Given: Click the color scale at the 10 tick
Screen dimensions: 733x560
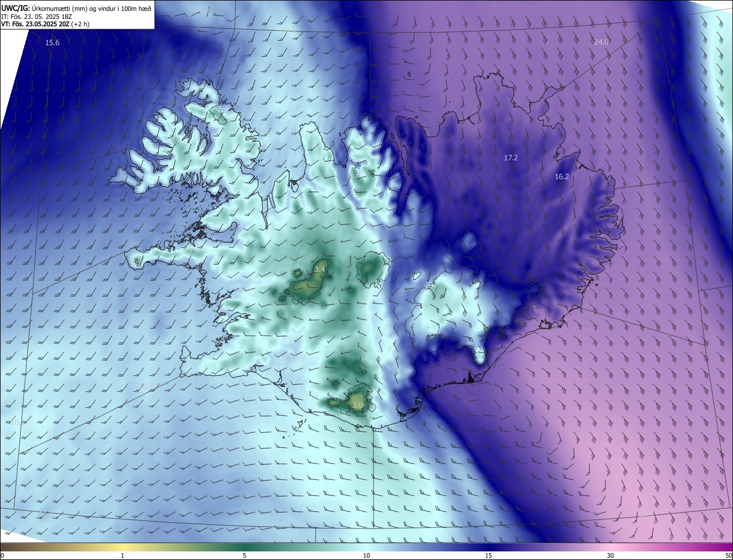Looking at the screenshot, I should point(366,555).
